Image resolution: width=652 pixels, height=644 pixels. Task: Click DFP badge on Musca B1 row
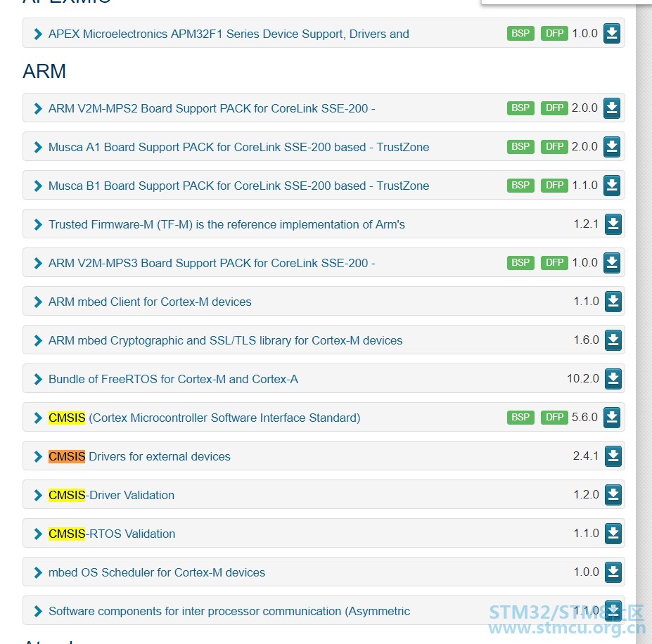click(x=554, y=186)
